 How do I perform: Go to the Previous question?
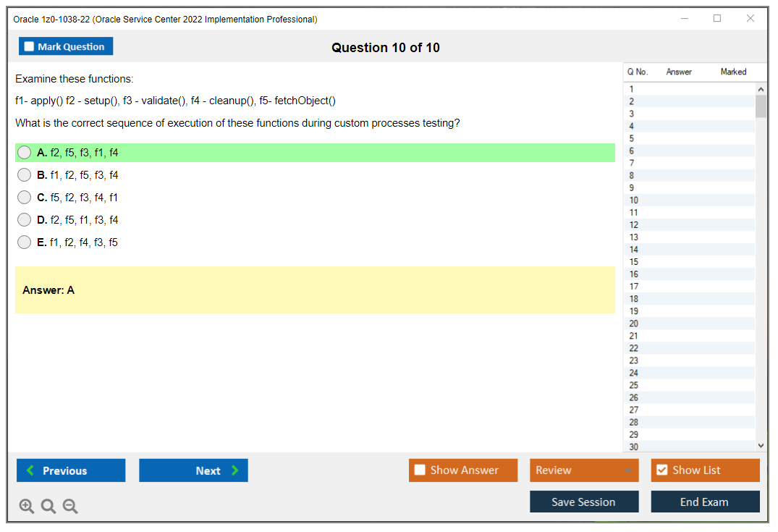pyautogui.click(x=71, y=470)
